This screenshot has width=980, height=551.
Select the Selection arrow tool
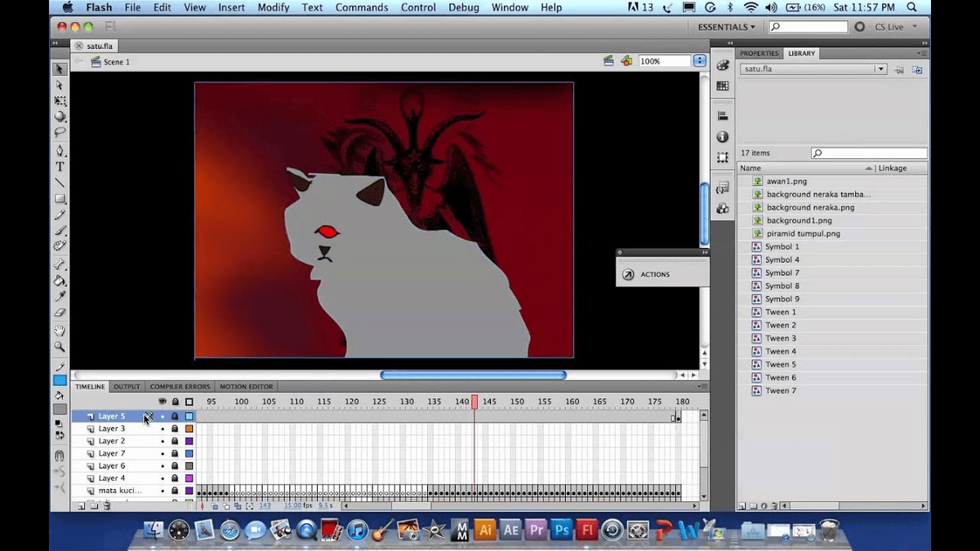click(60, 69)
